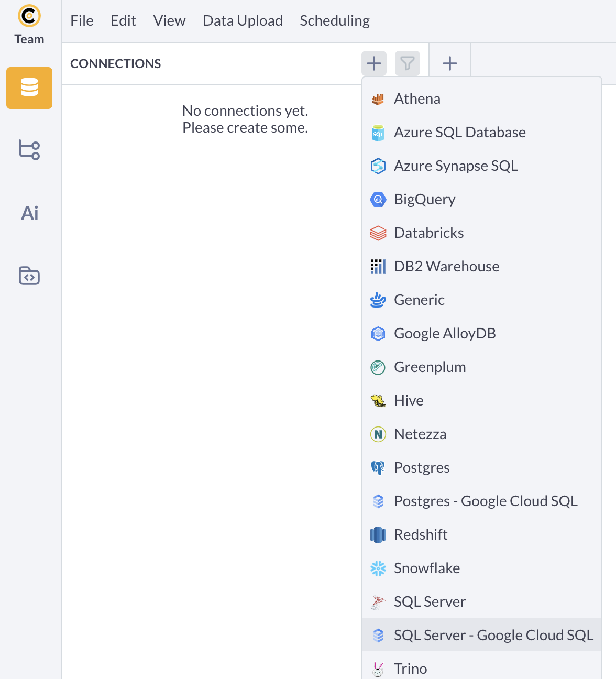Viewport: 616px width, 679px height.
Task: Click the add connection plus button
Action: 374,64
